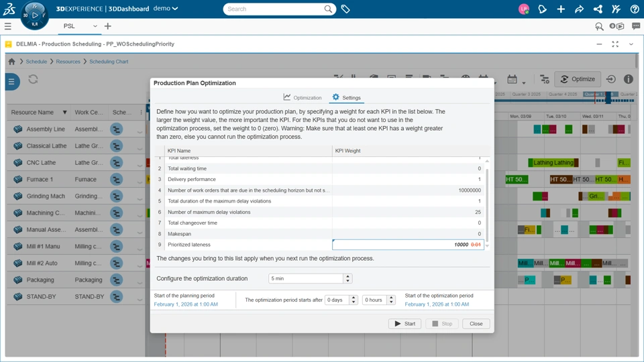
Task: Open the 3DPlay media icon in dashboard bar
Action: (617, 26)
